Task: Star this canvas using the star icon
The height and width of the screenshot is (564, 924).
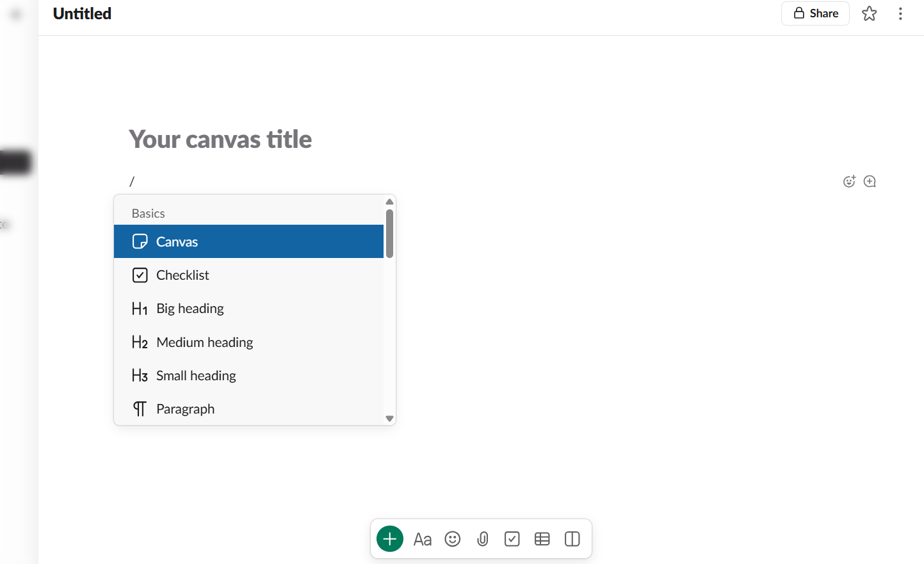Action: [x=869, y=13]
